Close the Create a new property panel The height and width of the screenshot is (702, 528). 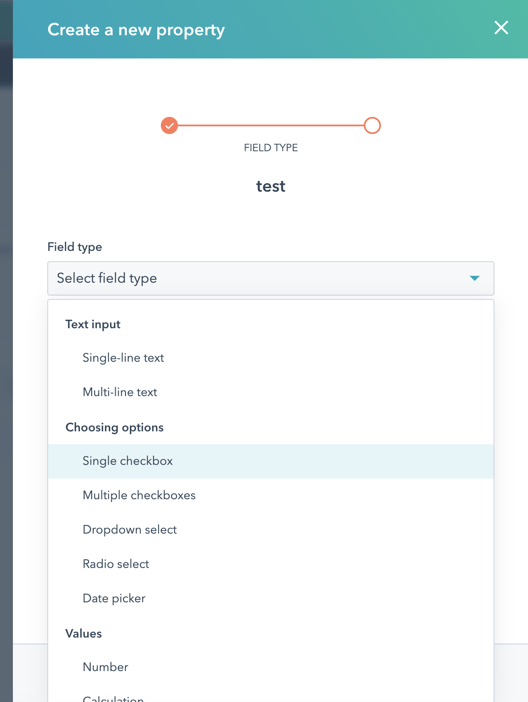[501, 28]
